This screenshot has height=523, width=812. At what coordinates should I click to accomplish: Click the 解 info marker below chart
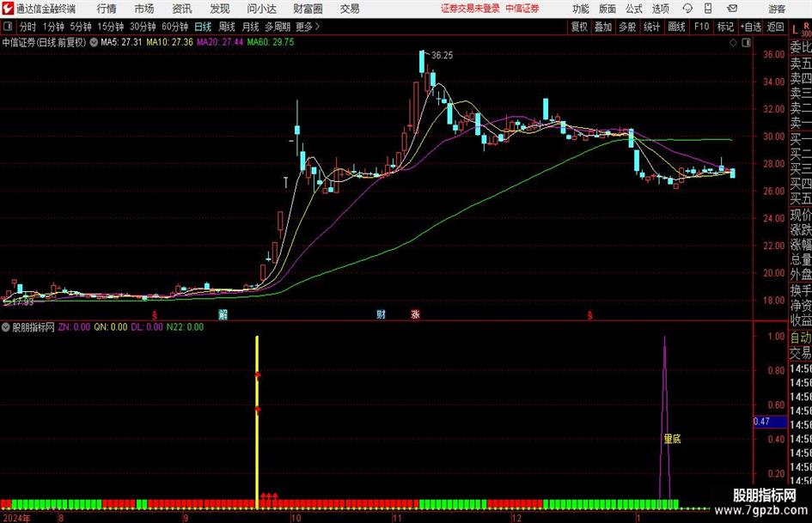(x=223, y=314)
